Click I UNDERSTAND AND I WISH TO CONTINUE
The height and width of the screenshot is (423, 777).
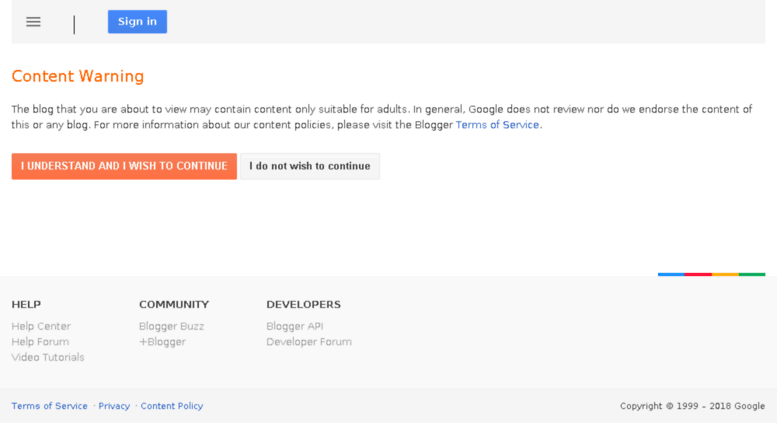124,166
